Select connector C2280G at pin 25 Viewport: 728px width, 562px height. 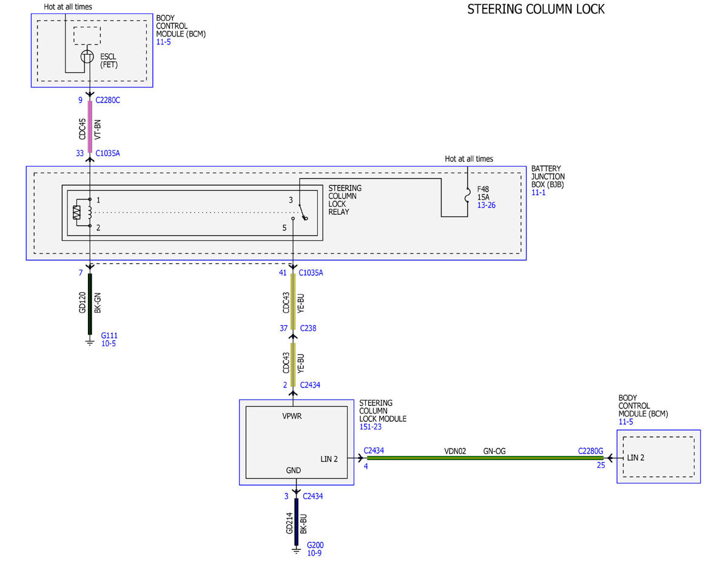(x=590, y=450)
